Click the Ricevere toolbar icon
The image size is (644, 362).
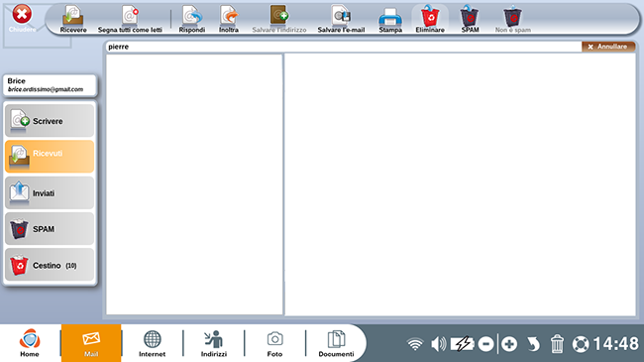(x=73, y=19)
